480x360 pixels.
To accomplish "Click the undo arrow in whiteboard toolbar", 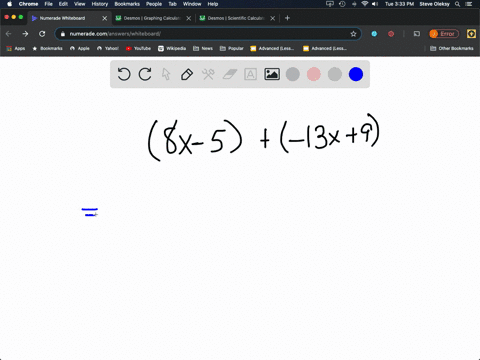I will pos(124,74).
